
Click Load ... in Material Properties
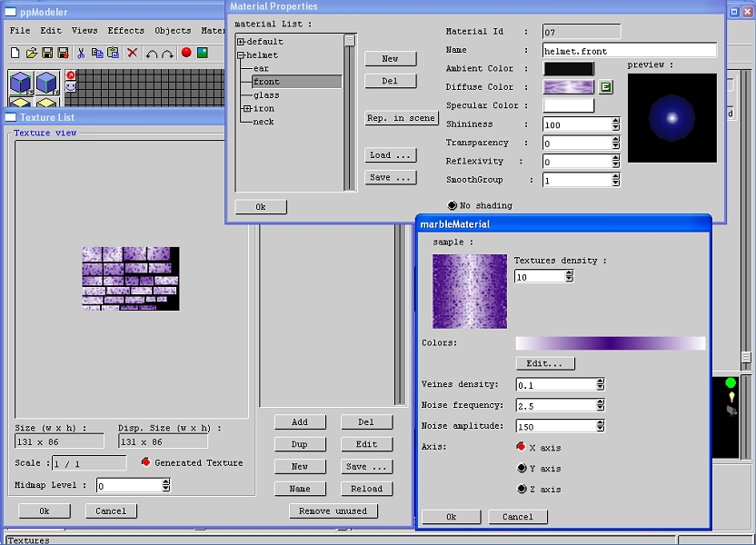(390, 155)
